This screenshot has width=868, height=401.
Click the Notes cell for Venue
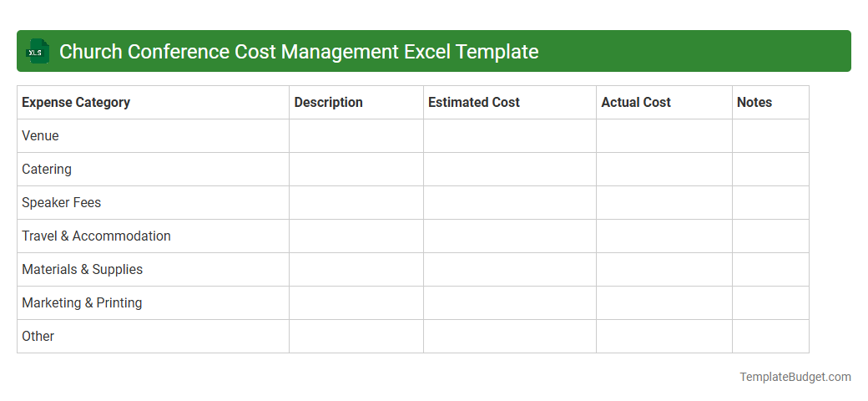[x=770, y=136]
